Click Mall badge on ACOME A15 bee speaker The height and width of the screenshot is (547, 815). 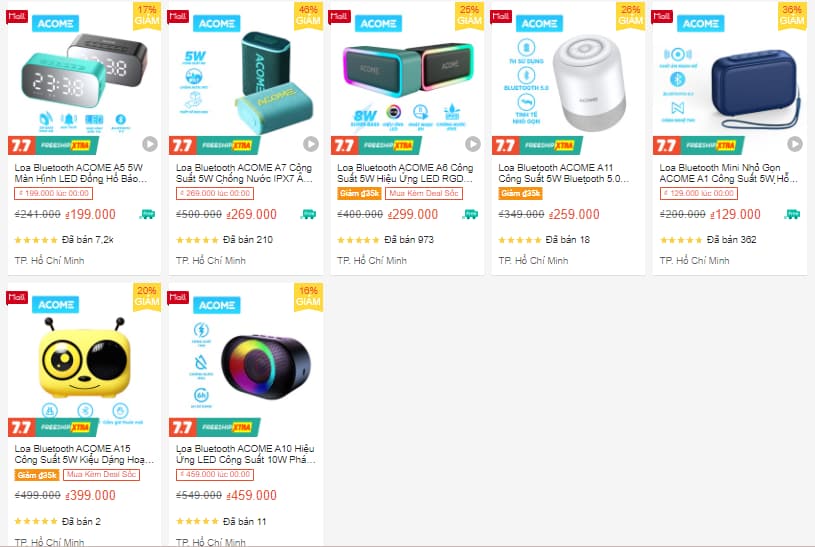(x=17, y=297)
